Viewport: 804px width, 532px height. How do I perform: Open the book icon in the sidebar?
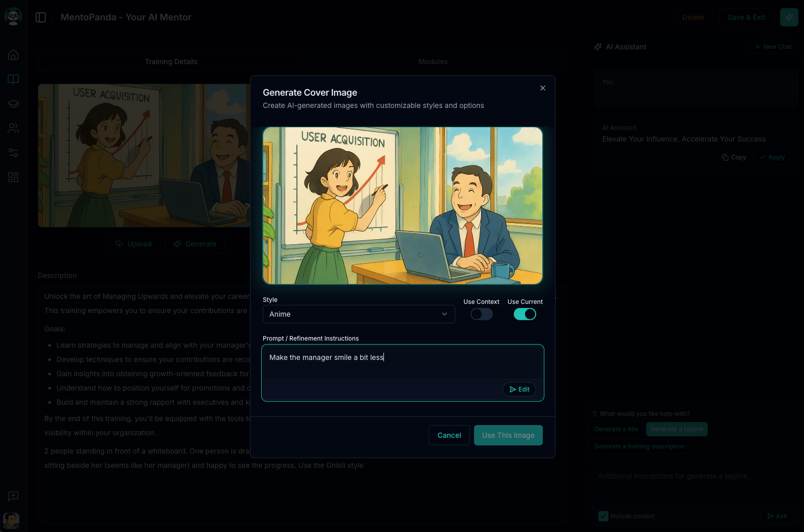[x=13, y=79]
